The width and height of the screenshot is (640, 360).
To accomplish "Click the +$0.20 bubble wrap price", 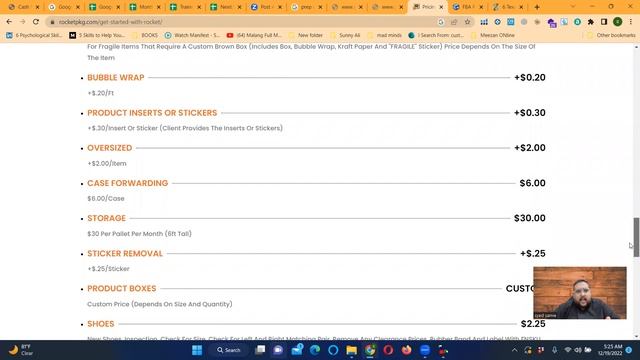I will point(530,78).
